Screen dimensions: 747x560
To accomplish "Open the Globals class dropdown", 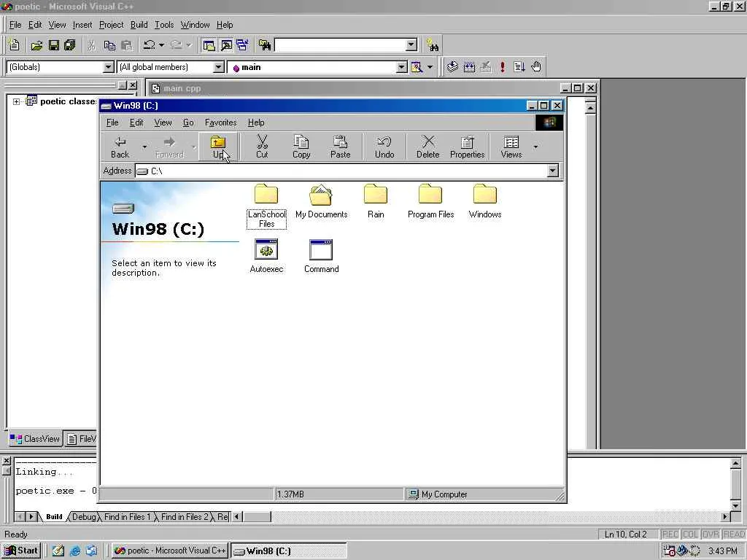I will pyautogui.click(x=109, y=67).
